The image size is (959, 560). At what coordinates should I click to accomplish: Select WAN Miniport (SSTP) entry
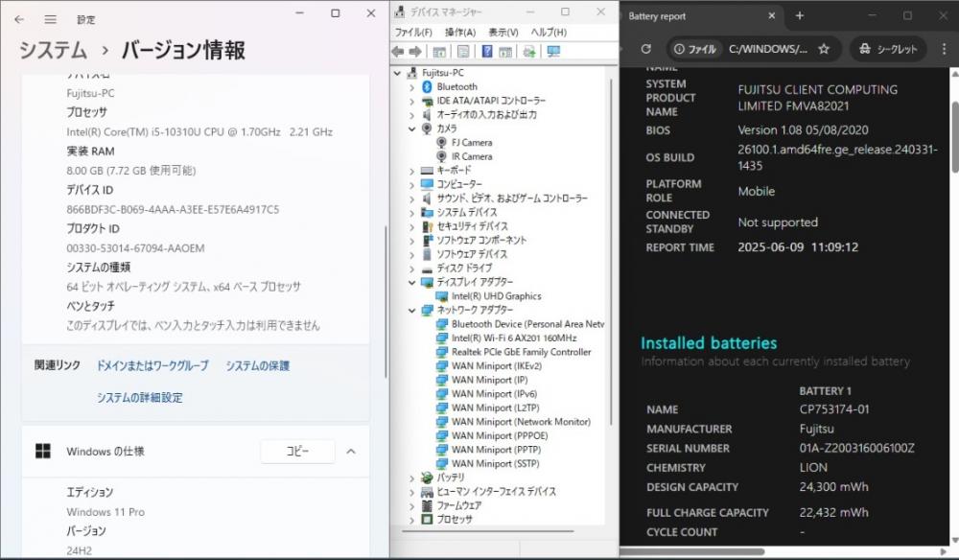(x=495, y=464)
